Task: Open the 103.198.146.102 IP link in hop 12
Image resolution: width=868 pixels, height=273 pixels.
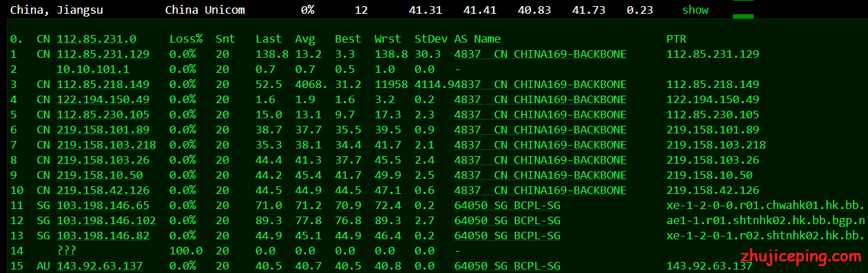Action: 106,221
